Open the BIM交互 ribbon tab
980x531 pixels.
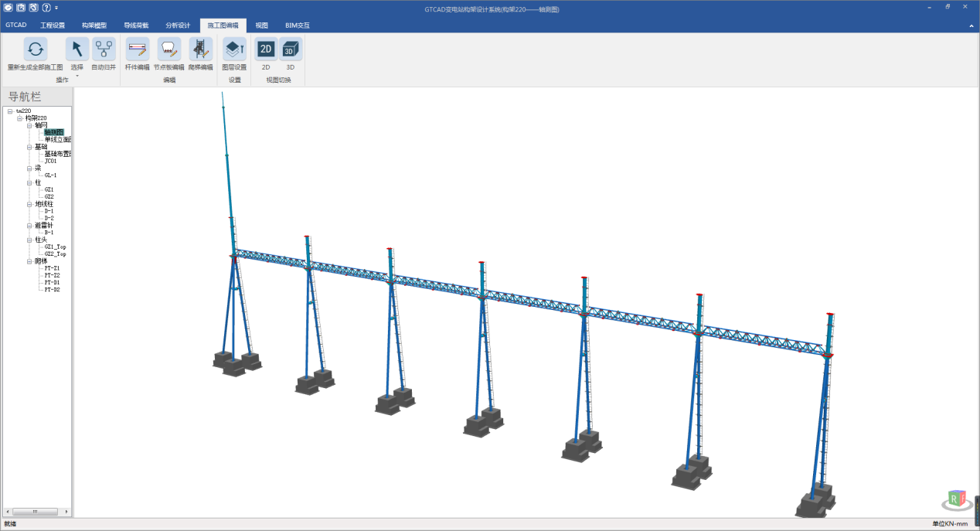[297, 25]
